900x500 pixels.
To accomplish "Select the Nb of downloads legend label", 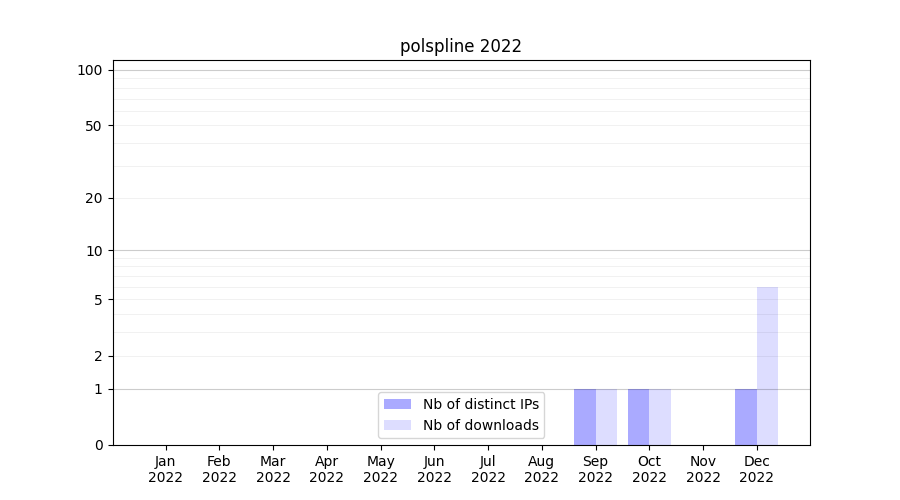I will [480, 425].
